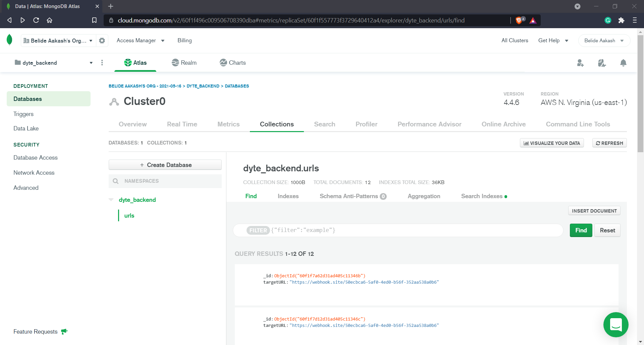The width and height of the screenshot is (644, 345).
Task: Open Grammarly extension icon
Action: click(608, 20)
